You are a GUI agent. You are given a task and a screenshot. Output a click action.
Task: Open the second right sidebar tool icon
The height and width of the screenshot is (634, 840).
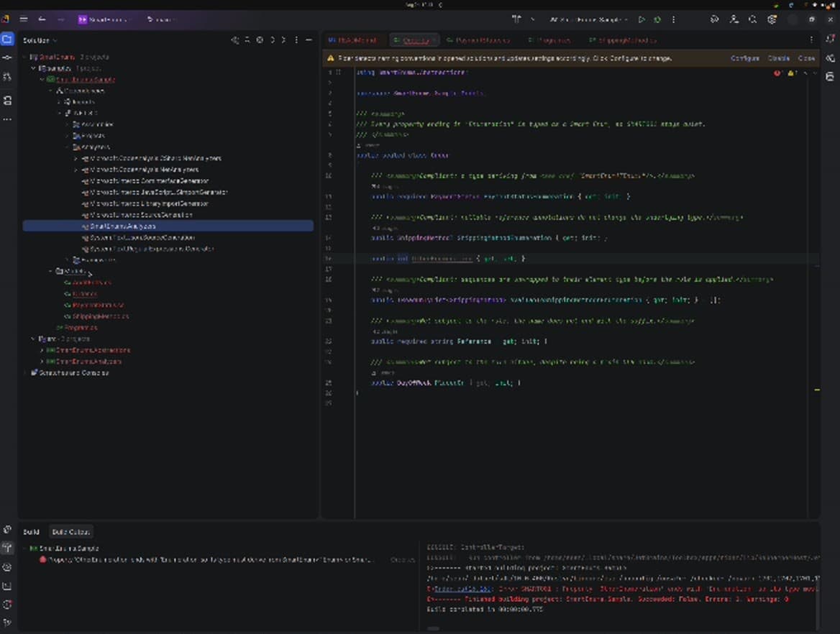pos(830,58)
